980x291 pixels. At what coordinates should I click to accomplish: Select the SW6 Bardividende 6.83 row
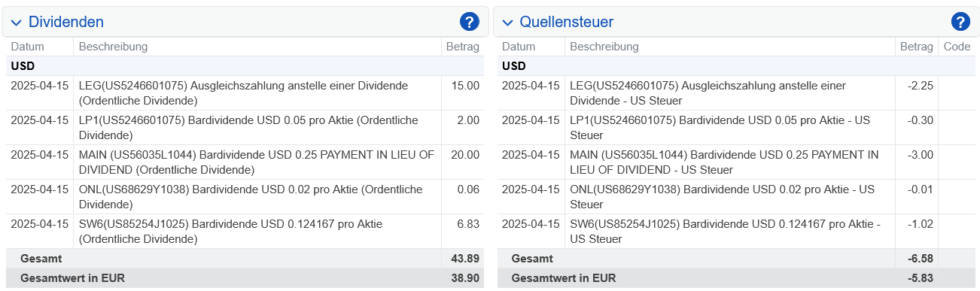coord(245,232)
